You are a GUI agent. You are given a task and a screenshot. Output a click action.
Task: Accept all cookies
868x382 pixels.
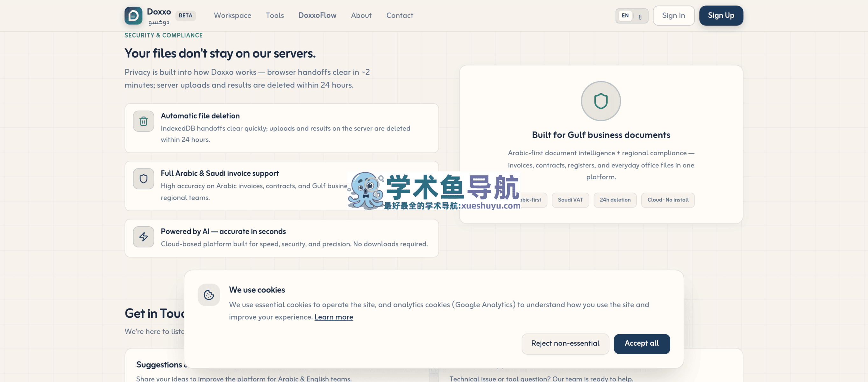tap(642, 343)
